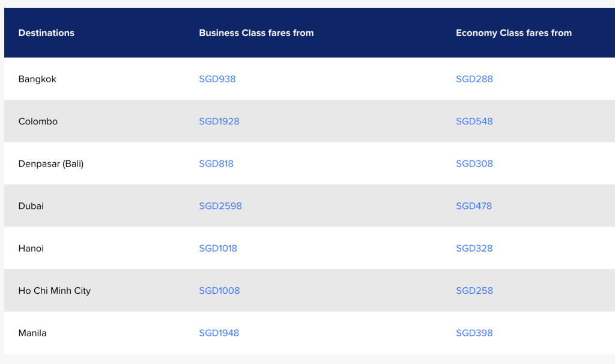Open Dubai Economy fare SGD478

click(x=474, y=206)
